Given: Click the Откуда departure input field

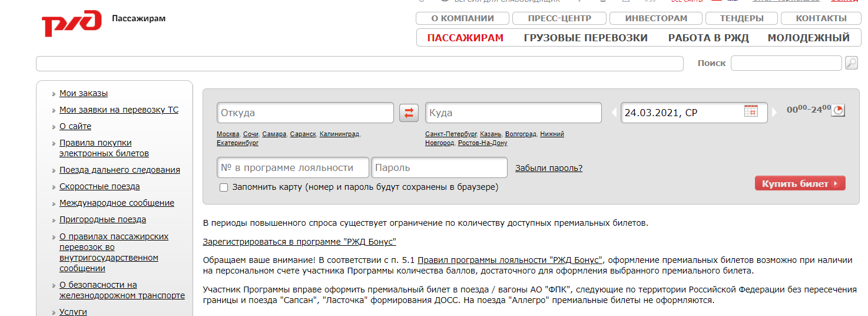Looking at the screenshot, I should pyautogui.click(x=305, y=113).
